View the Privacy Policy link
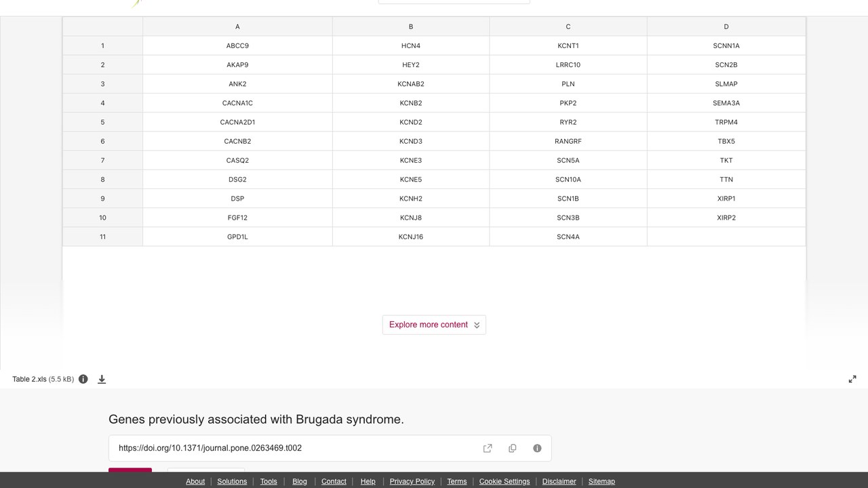 tap(412, 481)
